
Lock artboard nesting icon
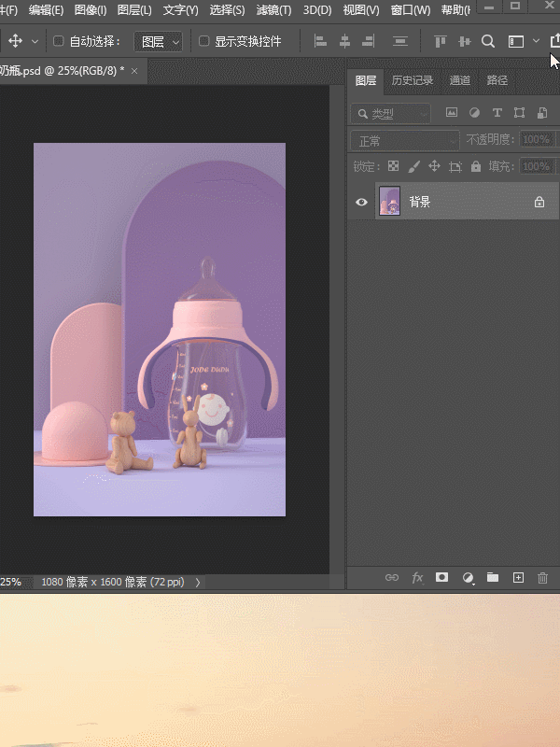click(455, 166)
